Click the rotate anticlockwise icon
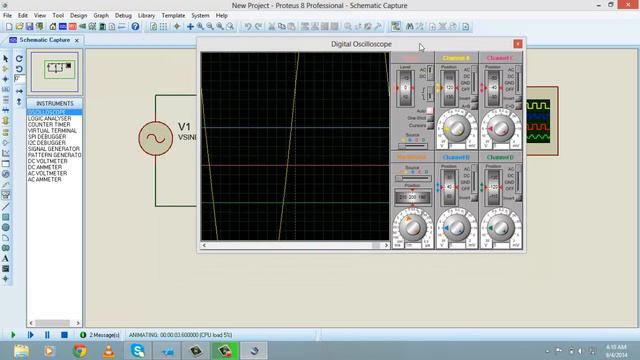Viewport: 640px width, 360px height. (x=19, y=69)
